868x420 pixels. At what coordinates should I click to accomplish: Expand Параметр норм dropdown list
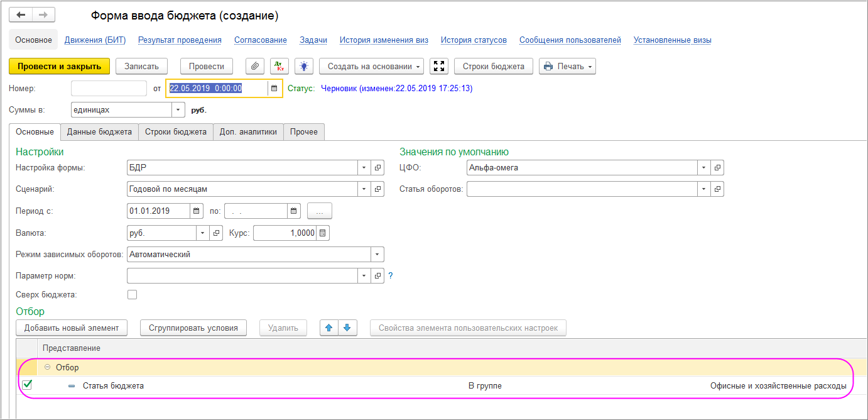tap(365, 276)
